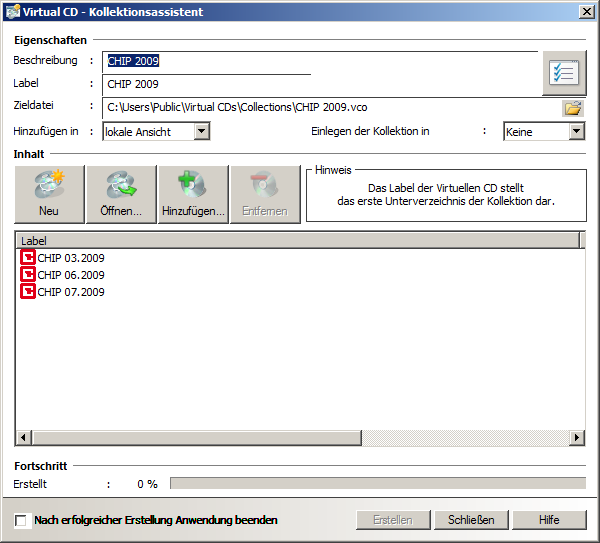The height and width of the screenshot is (543, 600).
Task: Select the CHIP 03.2009 list entry
Action: [x=62, y=258]
